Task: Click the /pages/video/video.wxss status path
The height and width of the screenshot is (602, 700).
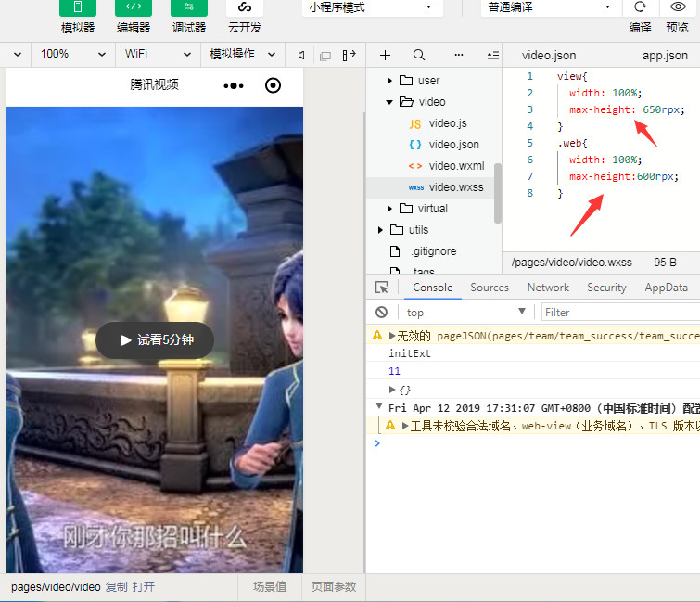Action: pos(572,263)
